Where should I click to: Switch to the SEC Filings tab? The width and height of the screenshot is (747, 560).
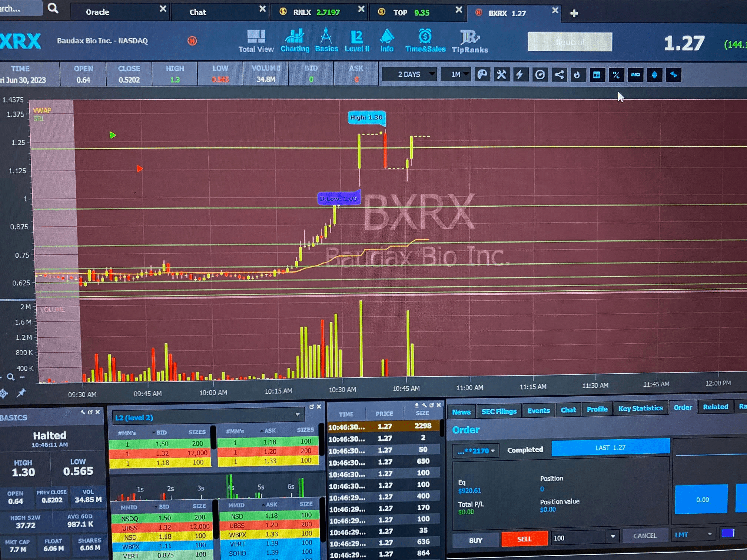(x=499, y=411)
